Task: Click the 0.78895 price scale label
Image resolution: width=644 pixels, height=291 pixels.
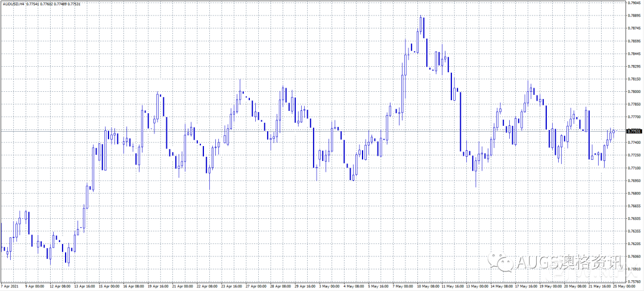Action: 634,16
